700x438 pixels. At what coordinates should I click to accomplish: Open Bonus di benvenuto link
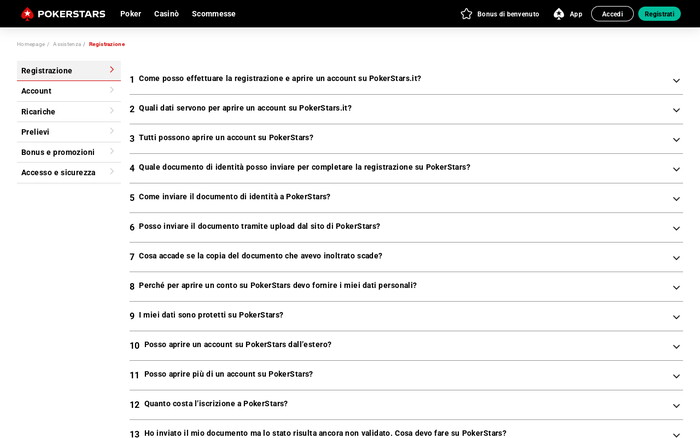click(508, 14)
